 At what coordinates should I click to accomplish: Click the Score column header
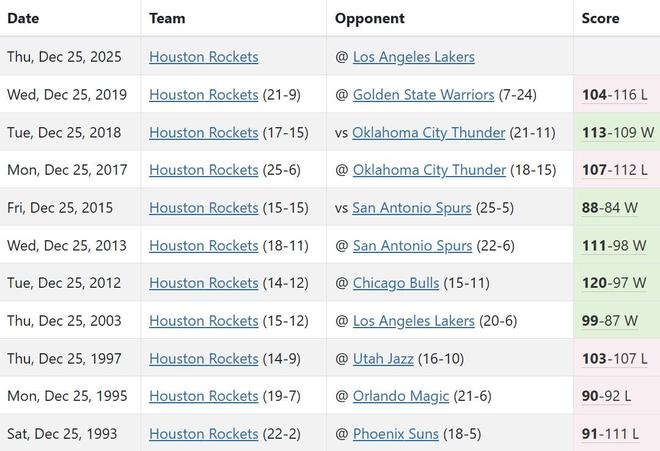coord(600,18)
